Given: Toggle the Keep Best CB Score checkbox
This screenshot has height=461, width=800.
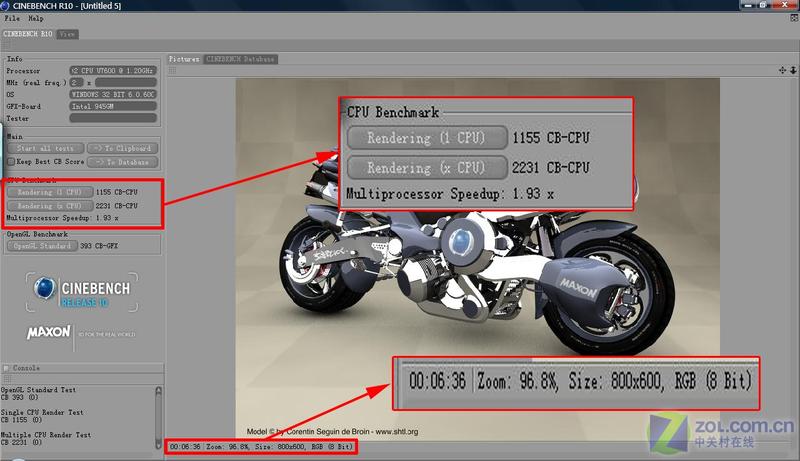Looking at the screenshot, I should click(x=11, y=162).
